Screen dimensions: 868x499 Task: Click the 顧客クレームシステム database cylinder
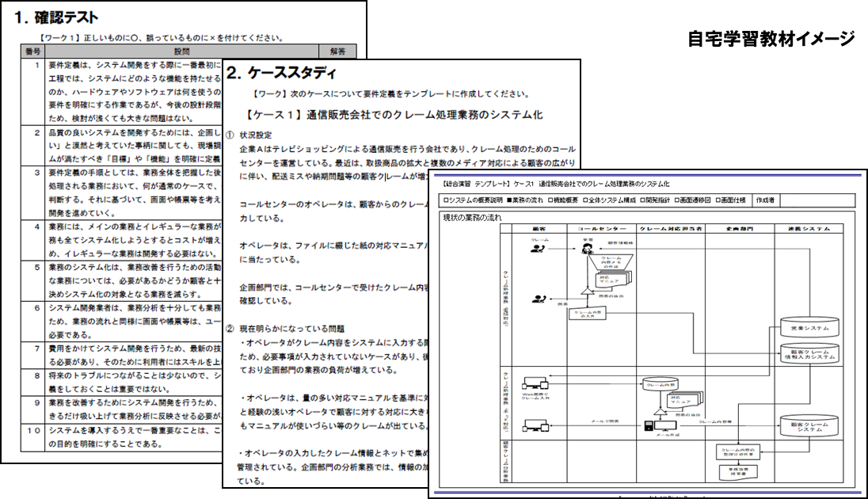tap(809, 426)
